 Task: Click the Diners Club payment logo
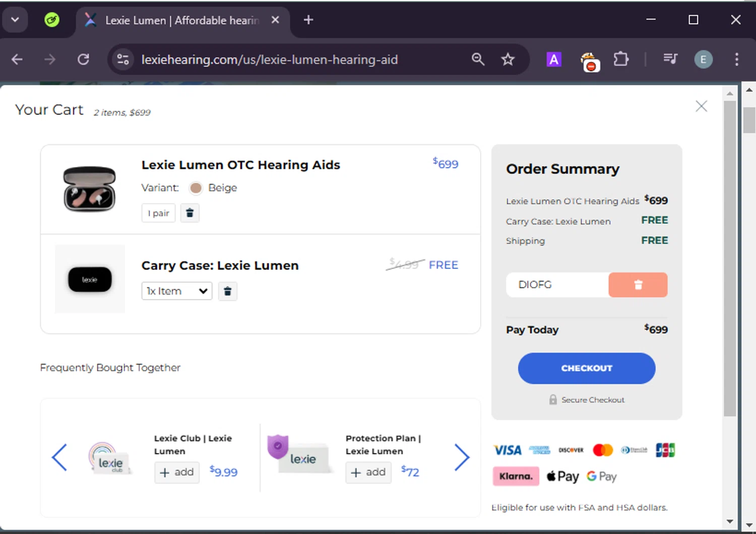[634, 450]
